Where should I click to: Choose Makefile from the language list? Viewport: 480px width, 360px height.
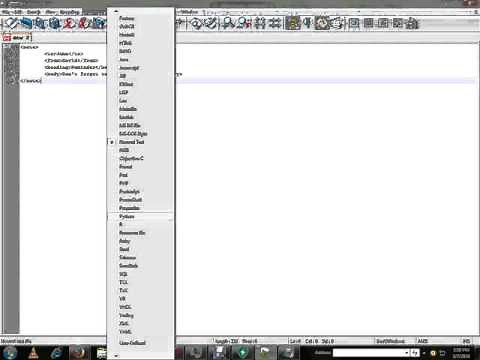click(140, 109)
